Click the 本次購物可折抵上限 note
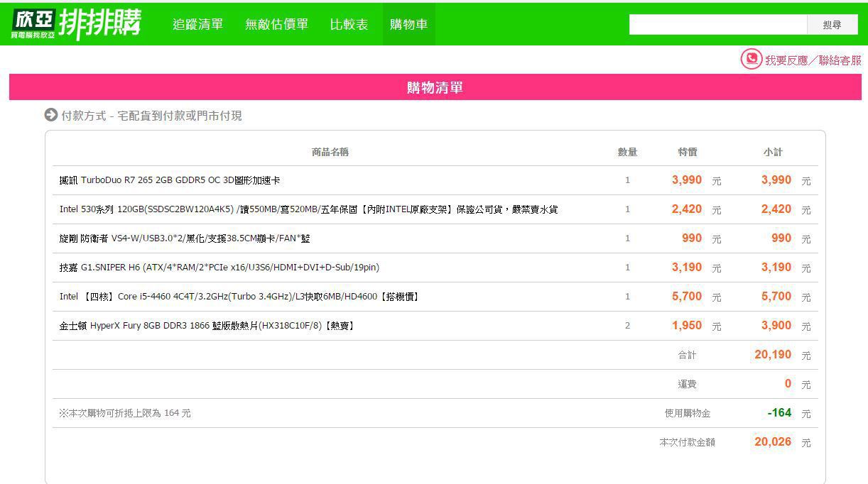 (x=125, y=413)
